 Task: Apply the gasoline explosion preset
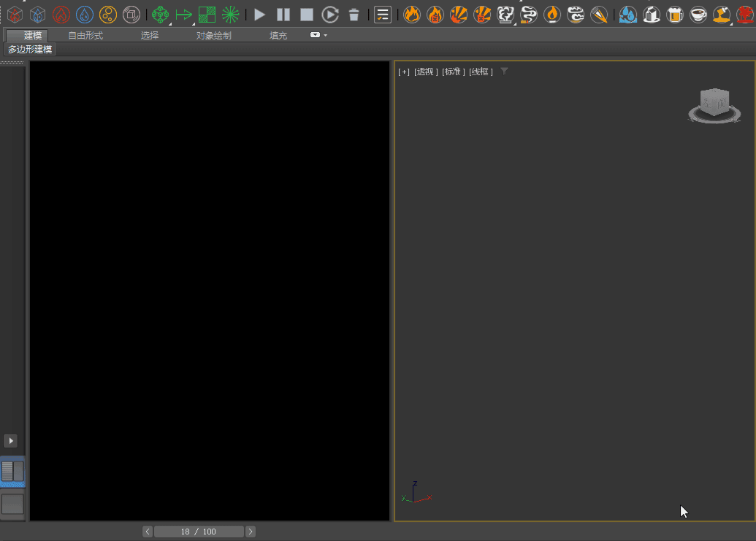coord(482,15)
